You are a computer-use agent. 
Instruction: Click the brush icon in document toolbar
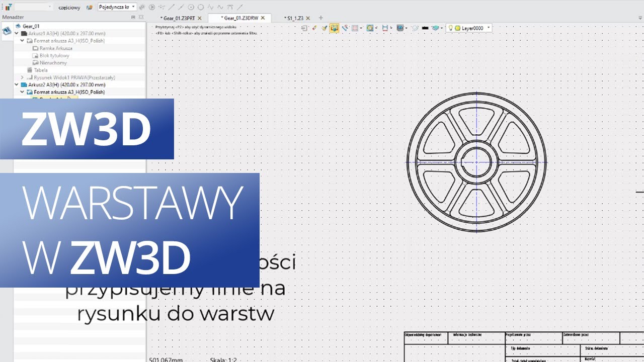tap(325, 28)
